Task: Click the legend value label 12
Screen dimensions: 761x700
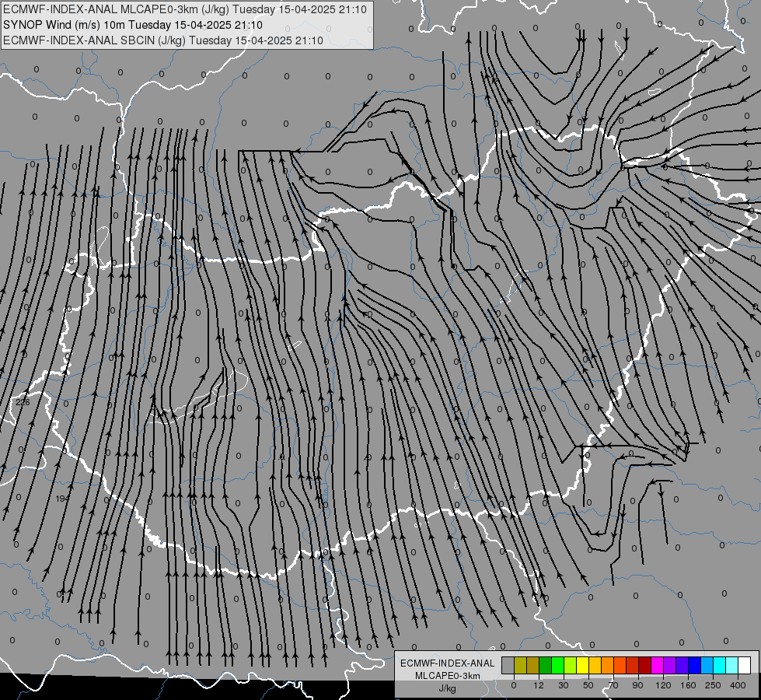Action: 539,685
